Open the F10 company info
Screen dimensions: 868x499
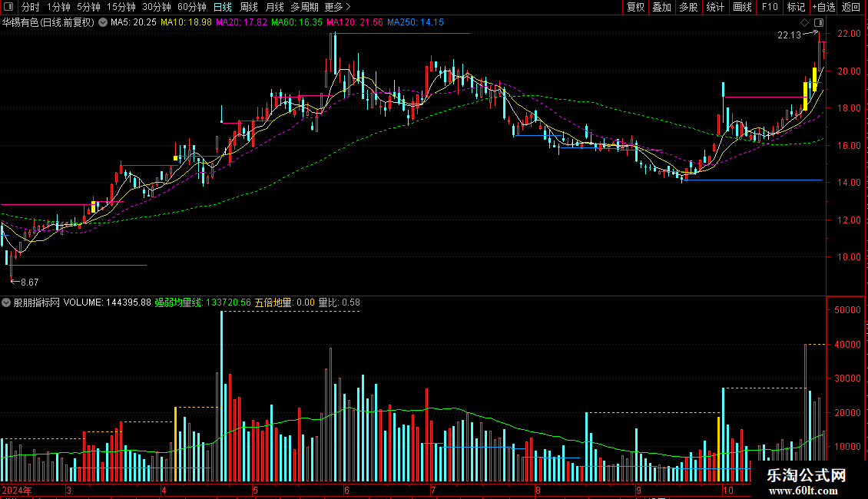click(770, 7)
